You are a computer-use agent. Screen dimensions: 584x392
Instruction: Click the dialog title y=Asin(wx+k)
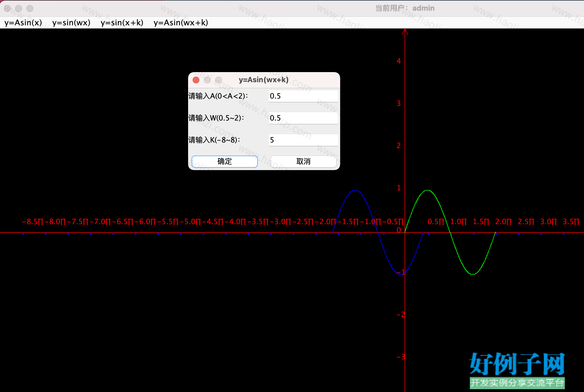click(264, 80)
